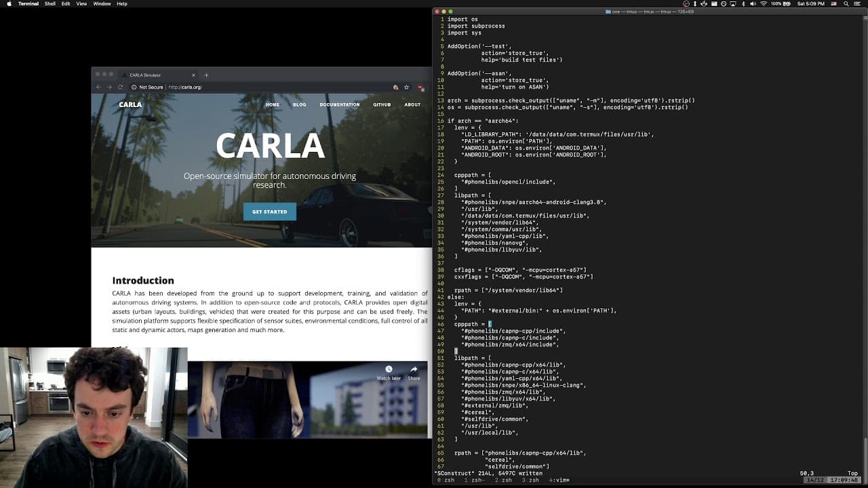Open the Help menu
868x488 pixels.
pyautogui.click(x=122, y=3)
